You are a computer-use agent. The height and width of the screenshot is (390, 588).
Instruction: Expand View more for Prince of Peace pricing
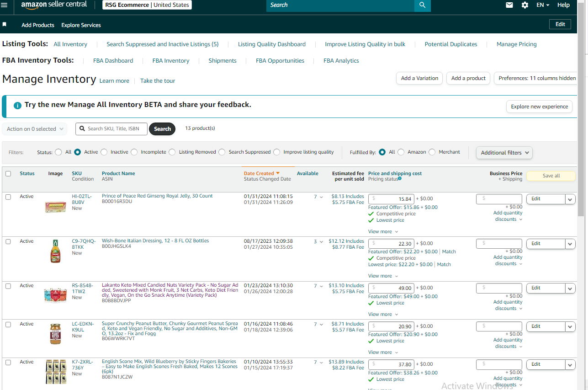[383, 232]
